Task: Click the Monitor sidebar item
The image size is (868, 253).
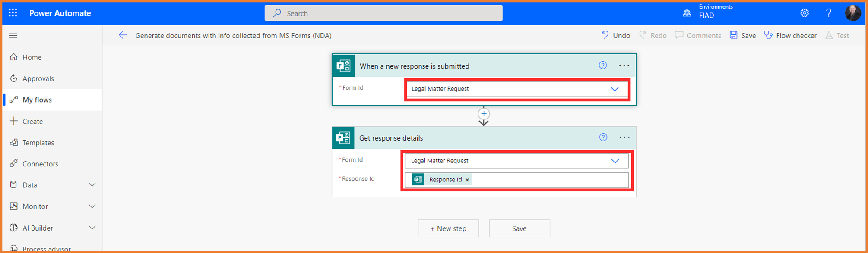Action: click(52, 206)
